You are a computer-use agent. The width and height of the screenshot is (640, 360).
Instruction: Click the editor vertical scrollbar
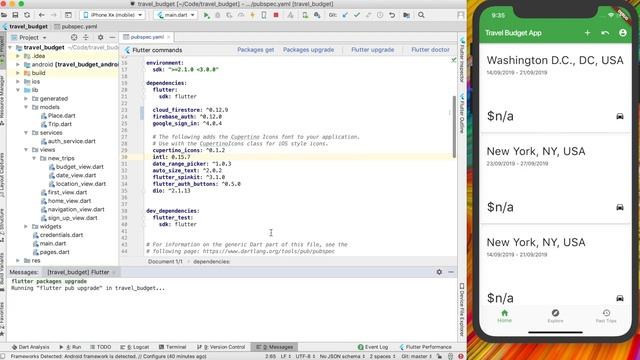454,127
